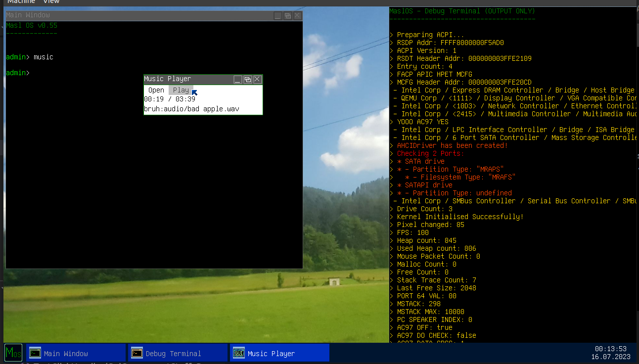Close the Main Window terminal
This screenshot has width=639, height=364.
click(297, 16)
